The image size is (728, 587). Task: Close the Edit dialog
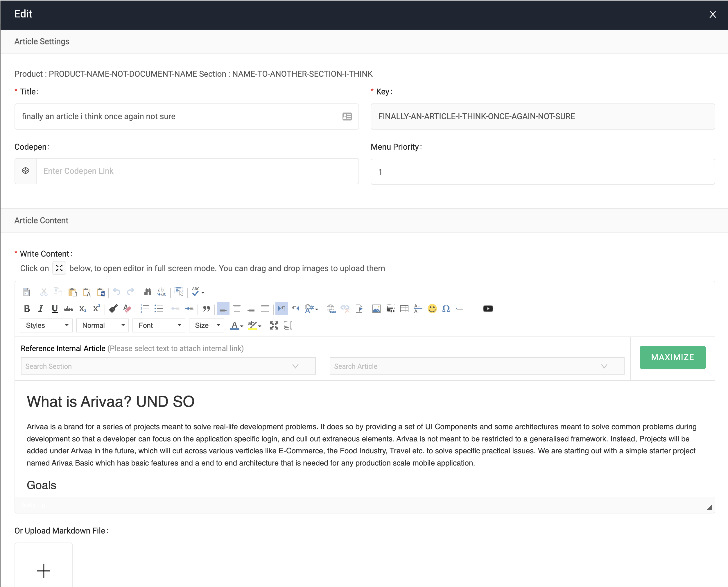point(712,14)
